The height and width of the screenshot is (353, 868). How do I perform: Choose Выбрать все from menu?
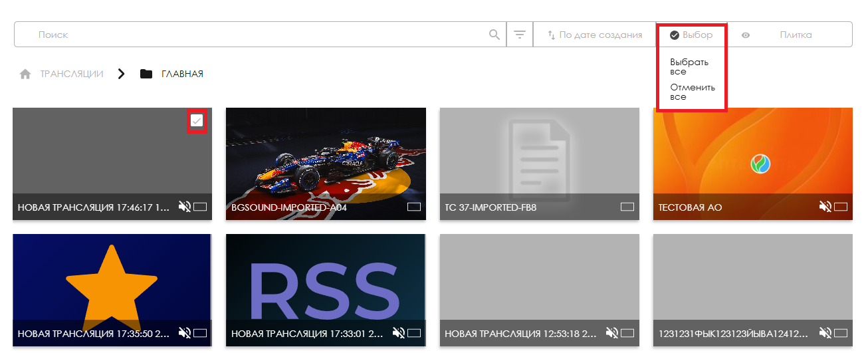689,66
